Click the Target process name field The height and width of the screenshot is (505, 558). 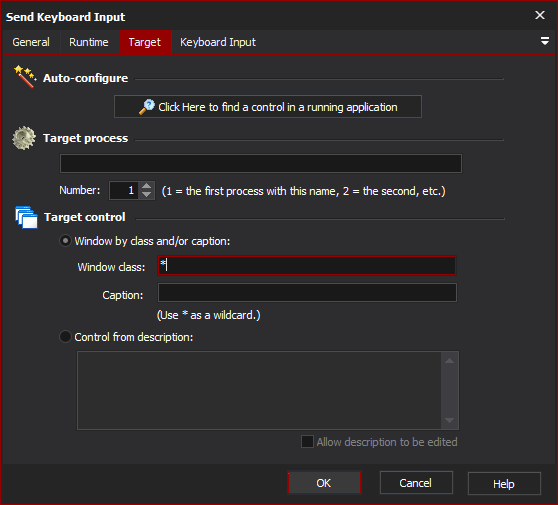261,164
